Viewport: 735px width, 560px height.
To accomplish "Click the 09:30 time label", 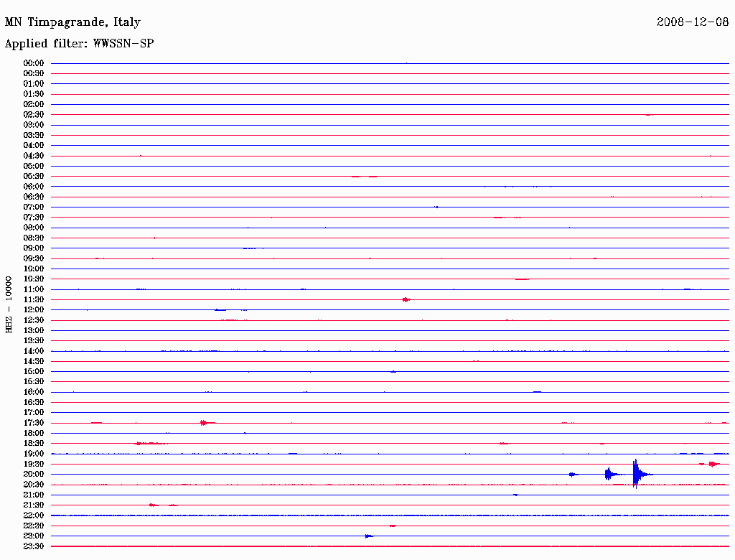I will click(x=34, y=258).
